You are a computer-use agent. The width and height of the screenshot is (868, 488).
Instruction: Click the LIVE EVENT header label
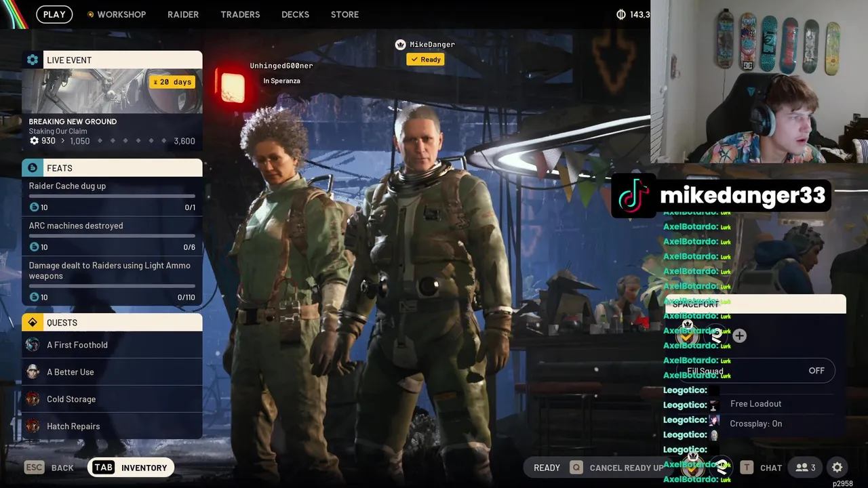click(x=69, y=60)
